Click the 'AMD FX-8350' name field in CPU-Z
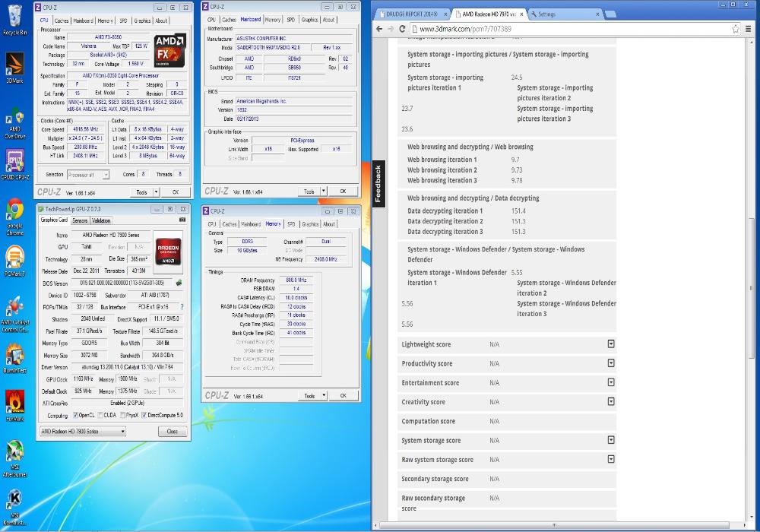This screenshot has height=532, width=760. coord(108,36)
